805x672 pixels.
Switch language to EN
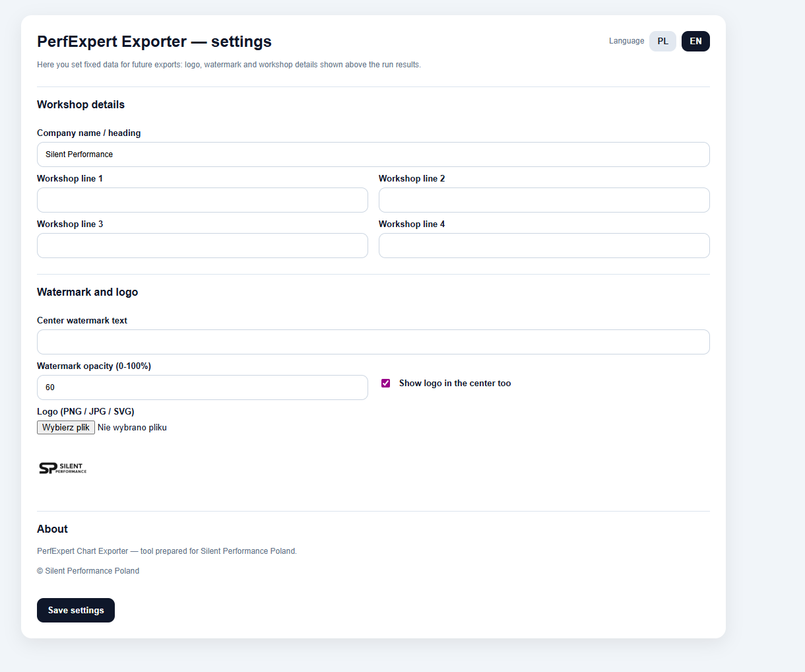pyautogui.click(x=695, y=41)
